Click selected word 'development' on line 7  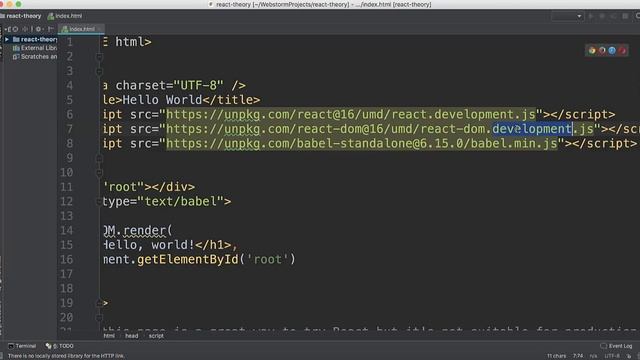(532, 129)
